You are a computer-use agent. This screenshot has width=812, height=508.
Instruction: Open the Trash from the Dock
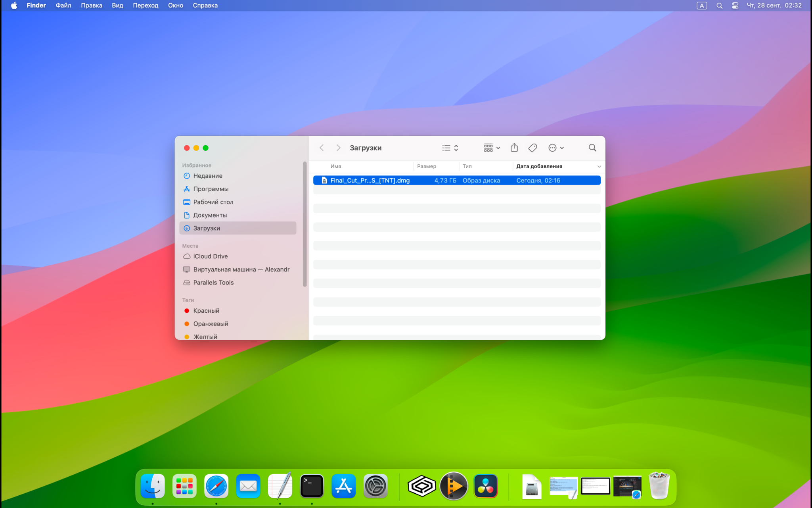pyautogui.click(x=659, y=486)
